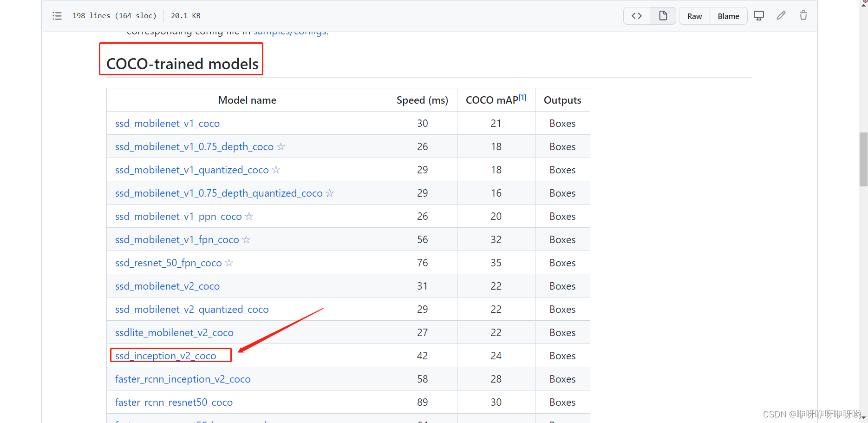Select speed value 42 for ssd_inception_v2_coco
Viewport: 868px width, 423px height.
point(422,356)
